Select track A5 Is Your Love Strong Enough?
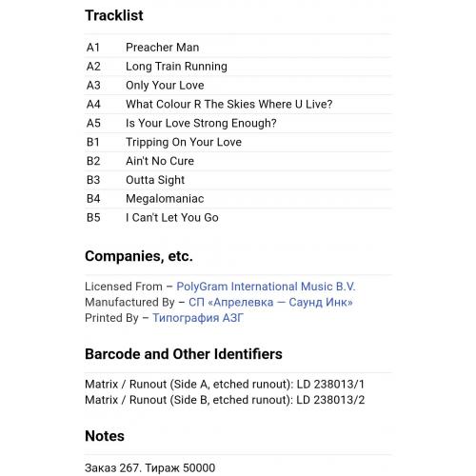Viewport: 476px width, 476px height. click(238, 123)
